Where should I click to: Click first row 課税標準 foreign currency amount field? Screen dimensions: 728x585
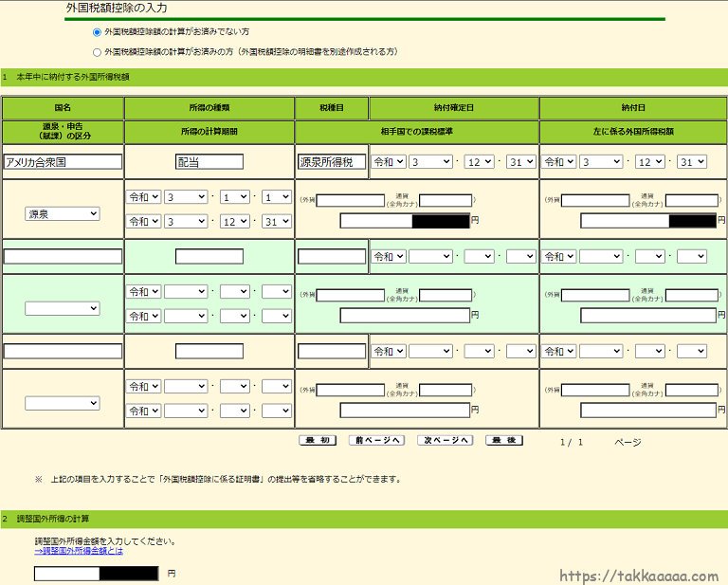tap(351, 201)
